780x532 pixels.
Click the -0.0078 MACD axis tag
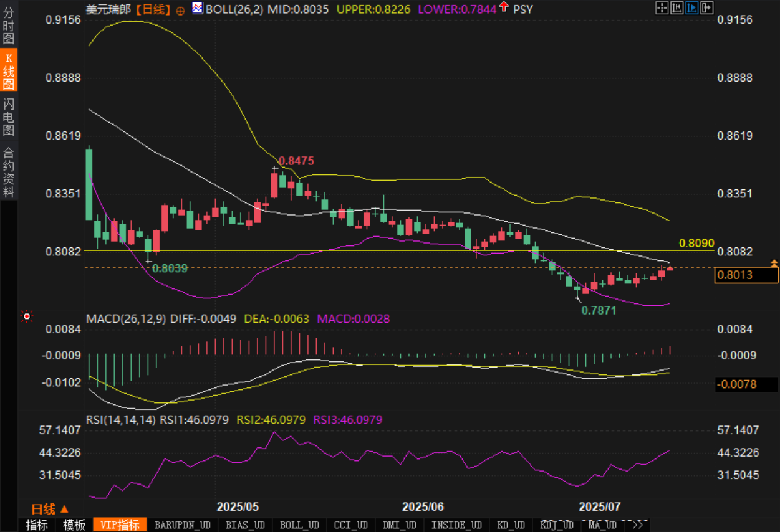point(746,384)
